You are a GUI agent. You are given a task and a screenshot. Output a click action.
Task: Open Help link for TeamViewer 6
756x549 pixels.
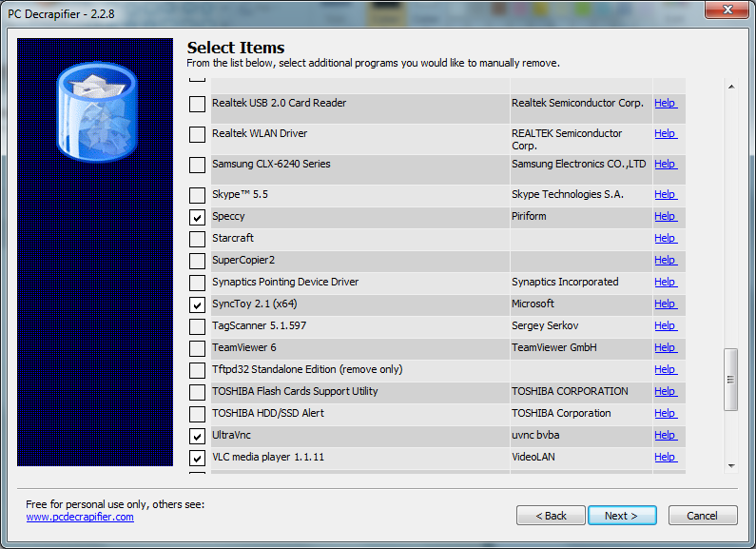pyautogui.click(x=666, y=347)
